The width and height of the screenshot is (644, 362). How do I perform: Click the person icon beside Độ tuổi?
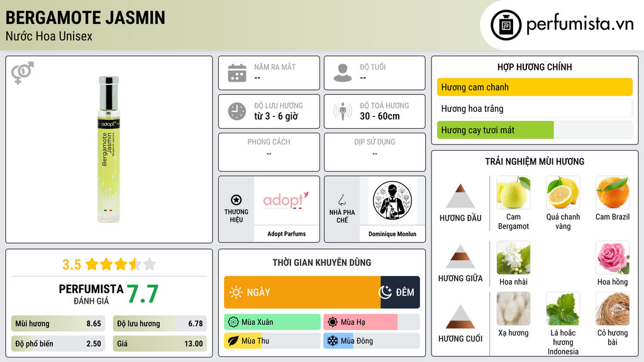tap(343, 73)
